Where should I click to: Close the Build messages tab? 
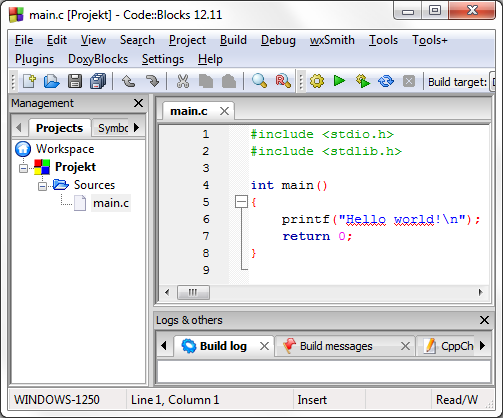(405, 346)
